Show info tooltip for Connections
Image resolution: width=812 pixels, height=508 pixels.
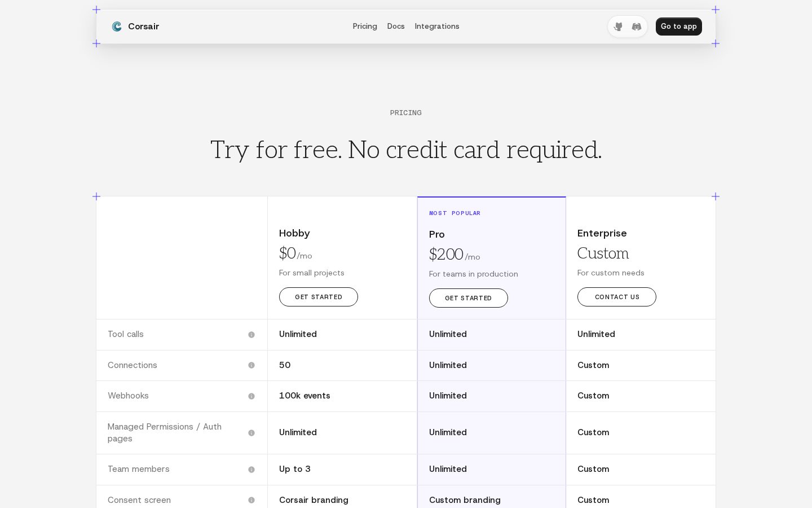pos(251,365)
